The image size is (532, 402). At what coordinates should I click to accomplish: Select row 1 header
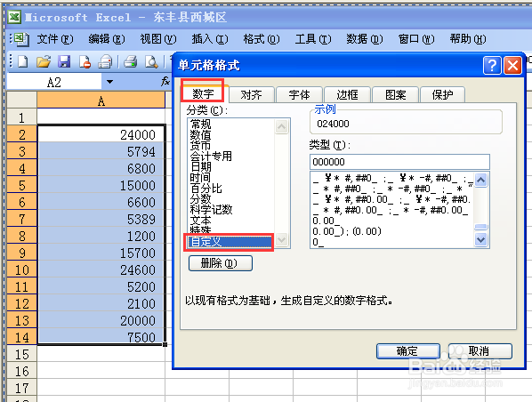click(x=21, y=117)
